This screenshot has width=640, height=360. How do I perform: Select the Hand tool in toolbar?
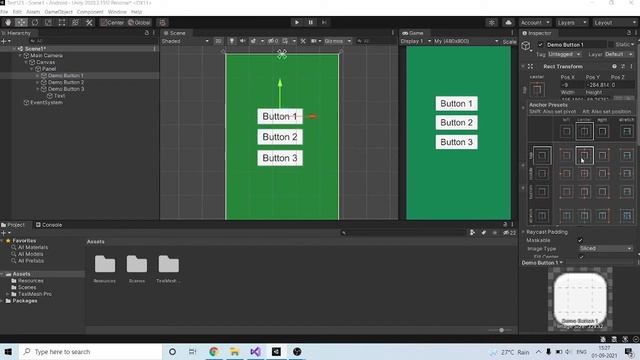(x=8, y=22)
